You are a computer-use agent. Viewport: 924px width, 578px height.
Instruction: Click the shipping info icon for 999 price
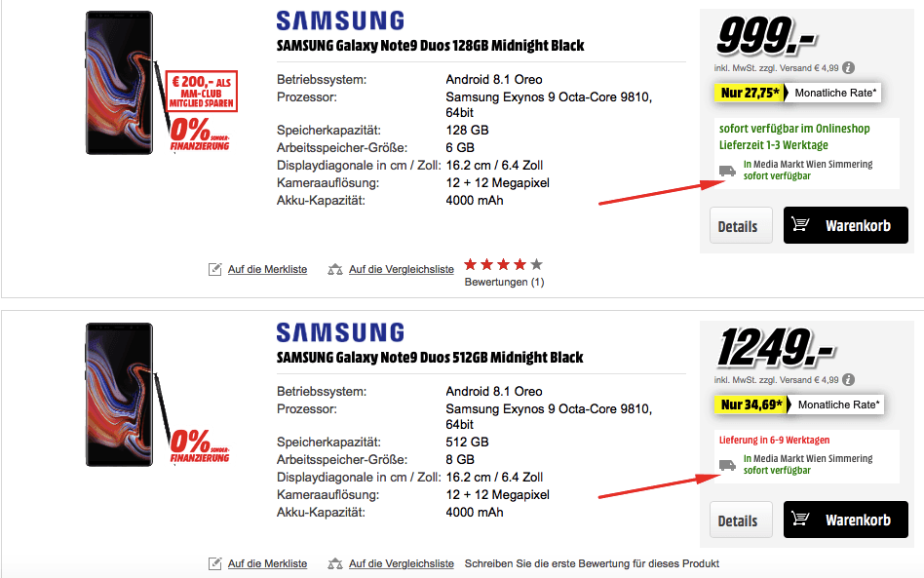coord(848,68)
